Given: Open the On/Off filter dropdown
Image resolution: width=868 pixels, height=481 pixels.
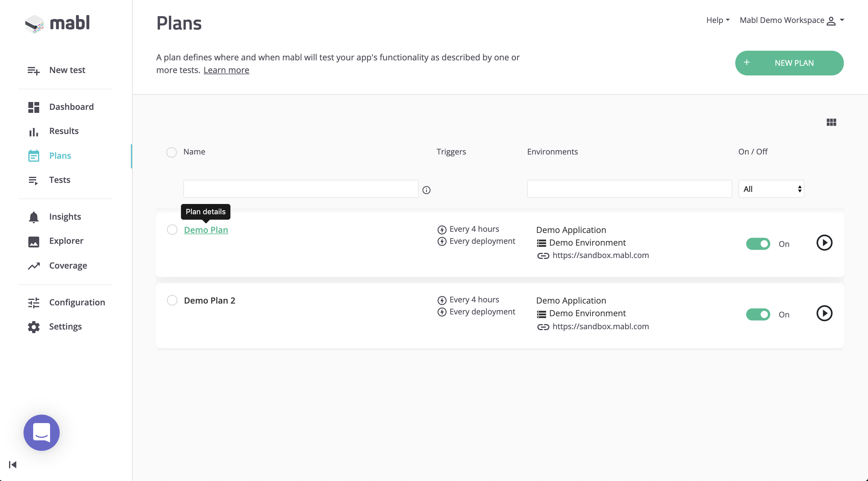Looking at the screenshot, I should click(771, 189).
